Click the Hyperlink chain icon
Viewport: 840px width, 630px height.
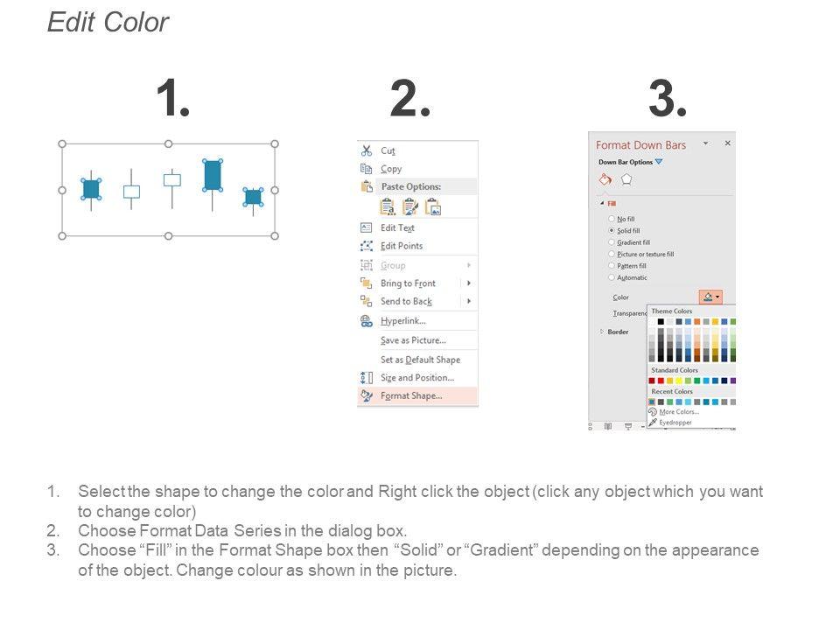[367, 321]
